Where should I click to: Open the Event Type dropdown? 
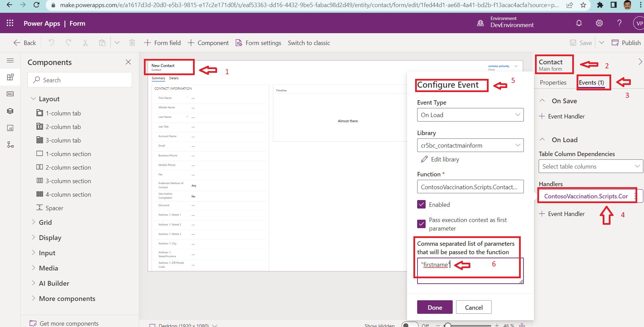pyautogui.click(x=470, y=115)
